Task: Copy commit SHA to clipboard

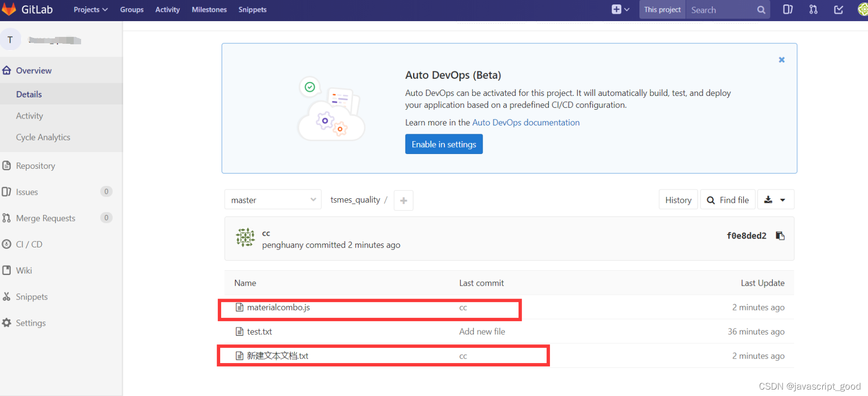Action: [780, 236]
